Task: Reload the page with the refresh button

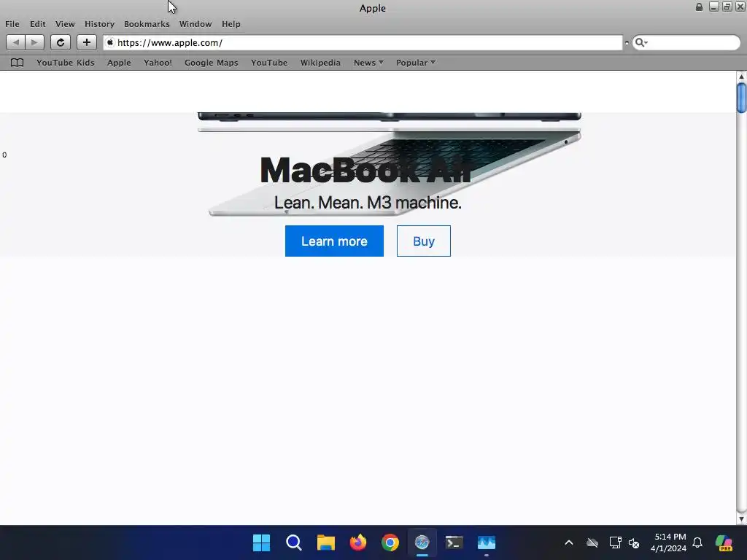Action: pyautogui.click(x=61, y=42)
